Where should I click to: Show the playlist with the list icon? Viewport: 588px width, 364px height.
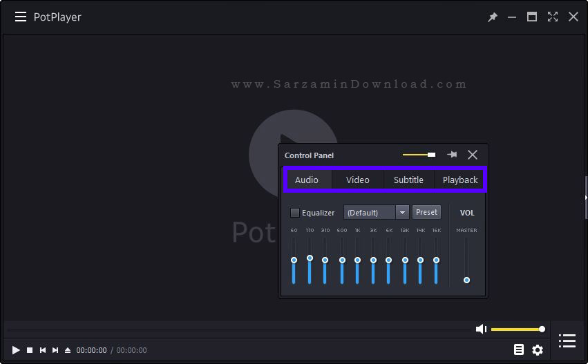pos(567,341)
